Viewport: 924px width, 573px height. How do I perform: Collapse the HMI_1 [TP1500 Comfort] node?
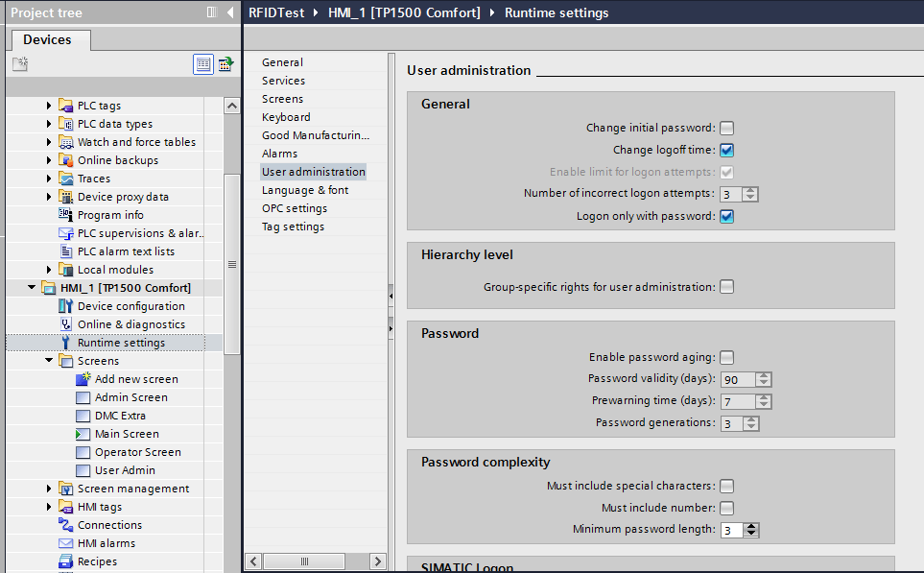click(32, 288)
